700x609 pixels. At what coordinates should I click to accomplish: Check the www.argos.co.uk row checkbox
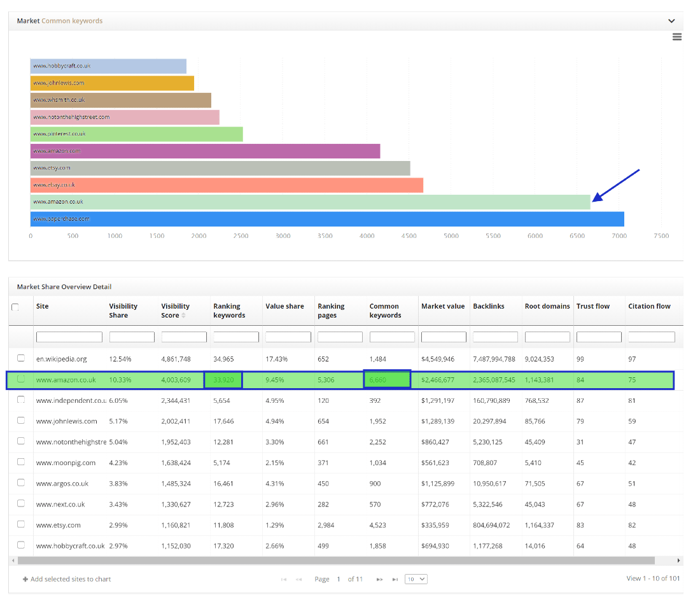[x=21, y=482]
